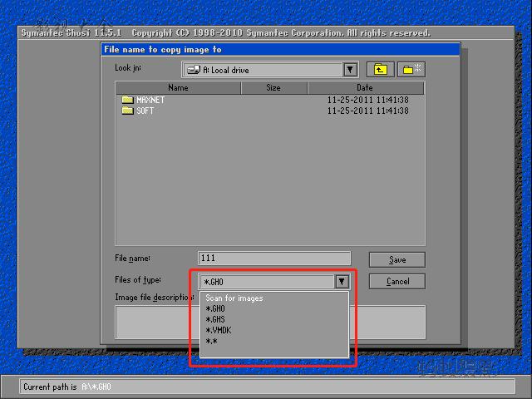Select *.* all files type
Viewport: 532px width, 399px height.
(x=211, y=341)
